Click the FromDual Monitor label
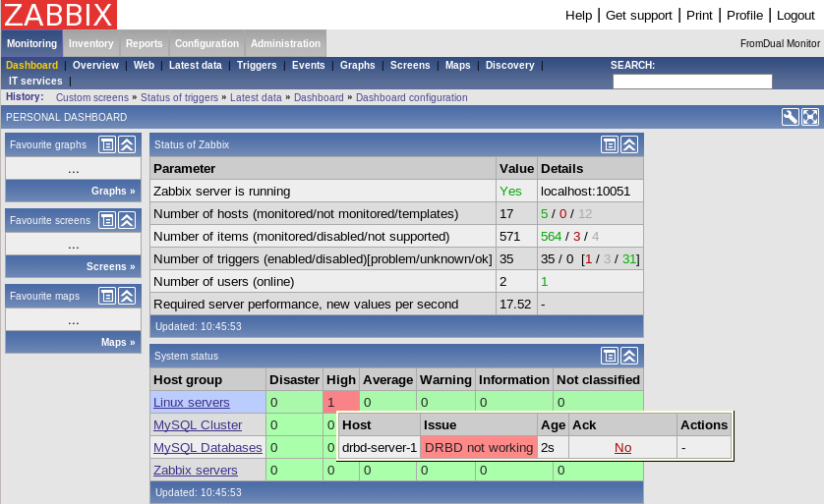The width and height of the screenshot is (824, 504). pos(780,43)
